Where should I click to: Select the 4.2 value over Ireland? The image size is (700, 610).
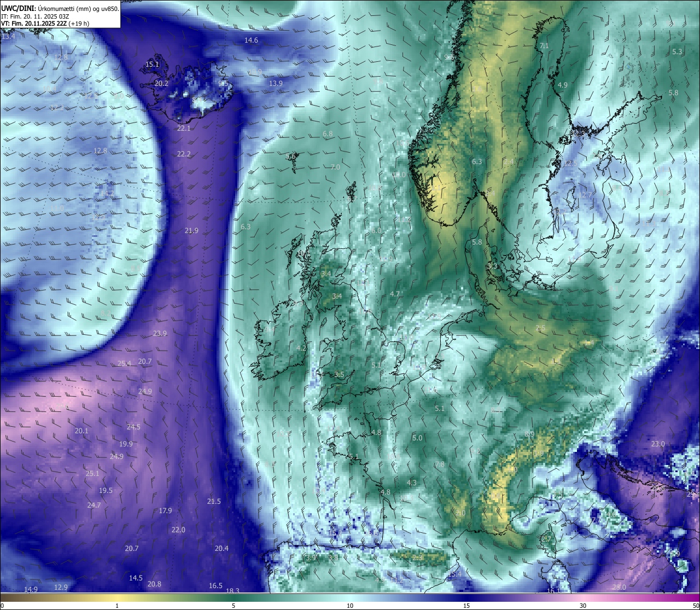click(x=301, y=348)
